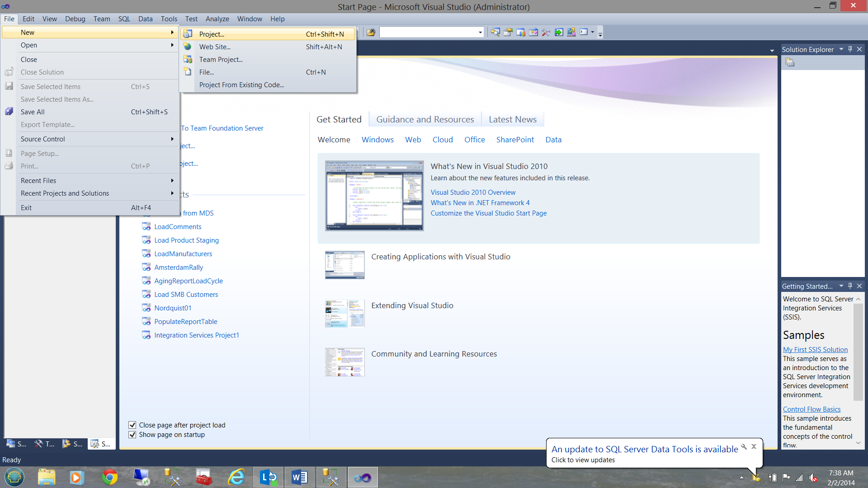
Task: Open the Toolbox from the toolbar icon
Action: tap(546, 32)
